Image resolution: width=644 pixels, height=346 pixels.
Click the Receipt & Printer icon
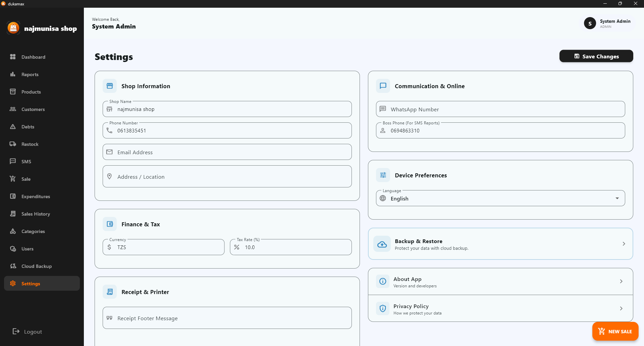[110, 292]
